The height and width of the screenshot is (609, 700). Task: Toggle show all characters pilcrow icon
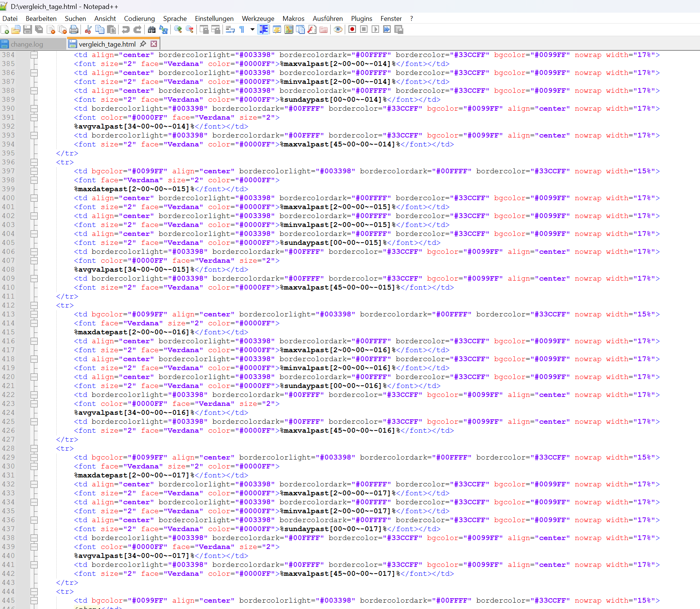click(242, 29)
